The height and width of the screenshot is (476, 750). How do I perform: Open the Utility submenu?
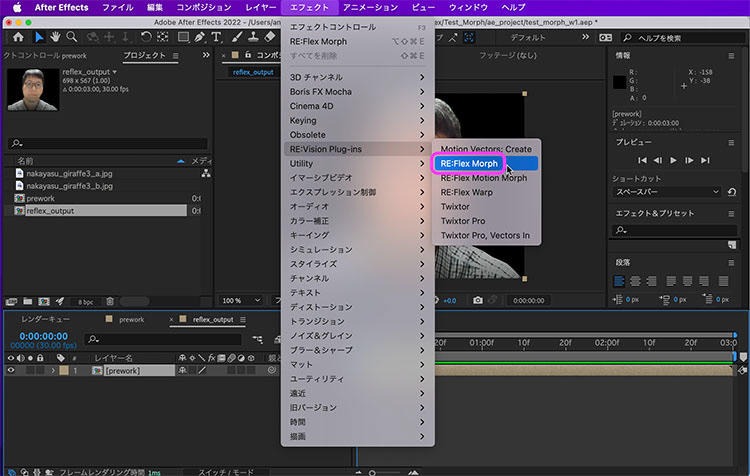click(x=357, y=164)
